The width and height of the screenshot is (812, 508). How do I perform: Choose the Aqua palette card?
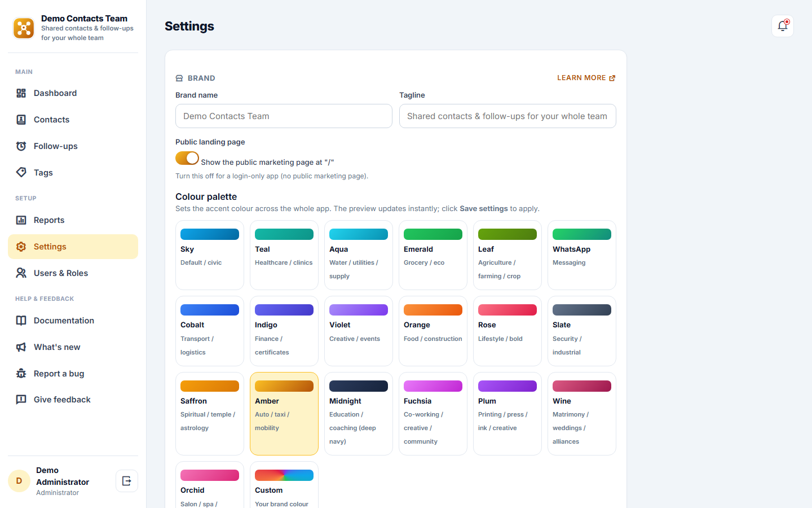pyautogui.click(x=359, y=255)
